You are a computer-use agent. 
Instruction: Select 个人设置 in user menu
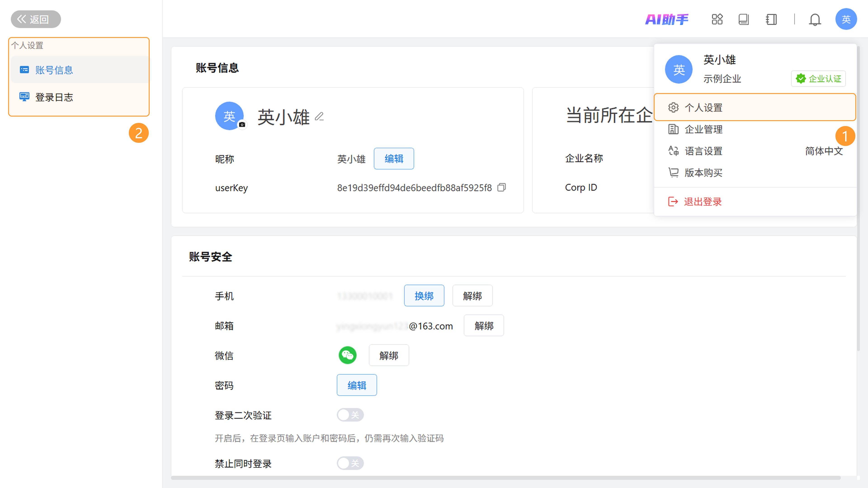[703, 108]
